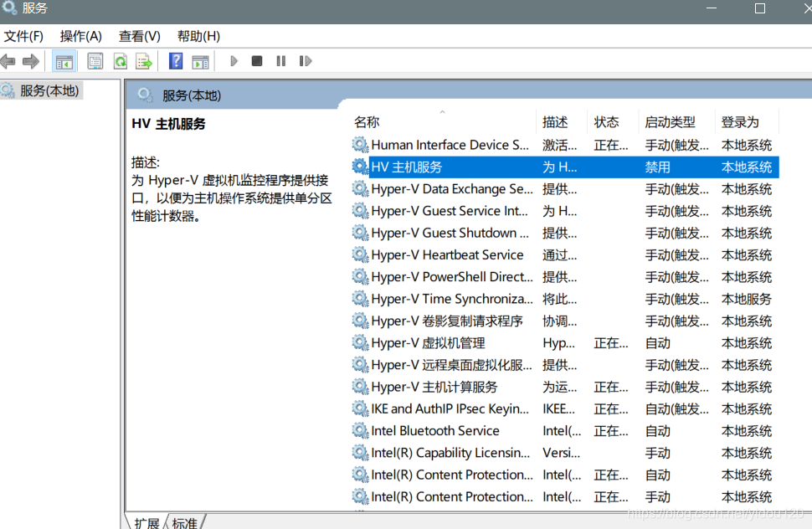Click the Stop service square button
The height and width of the screenshot is (529, 812).
click(256, 61)
